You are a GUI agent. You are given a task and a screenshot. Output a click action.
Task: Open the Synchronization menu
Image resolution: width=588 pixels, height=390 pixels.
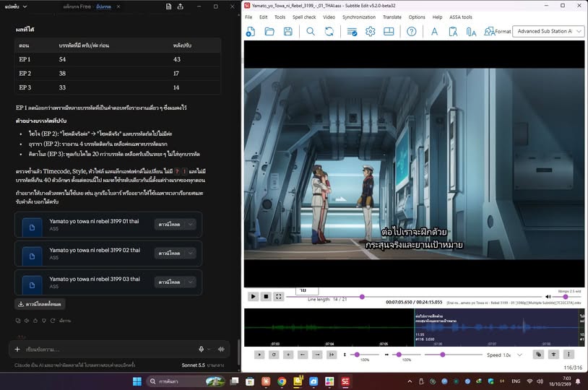359,17
